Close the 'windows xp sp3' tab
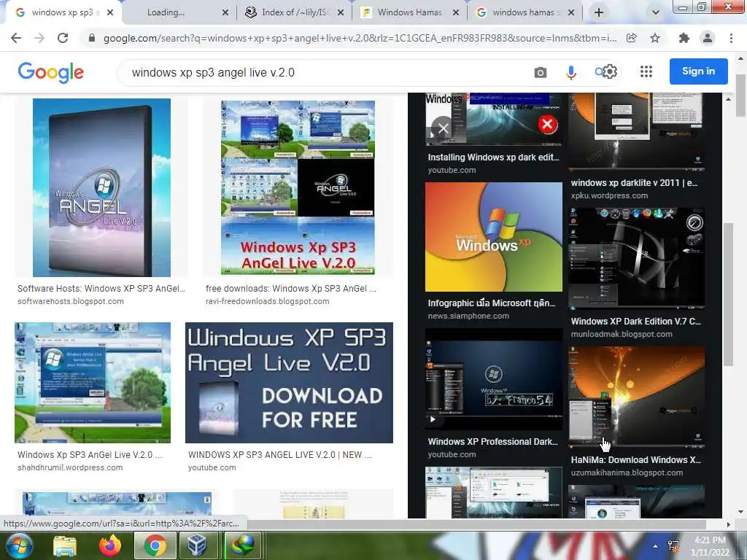Image resolution: width=747 pixels, height=560 pixels. point(110,12)
